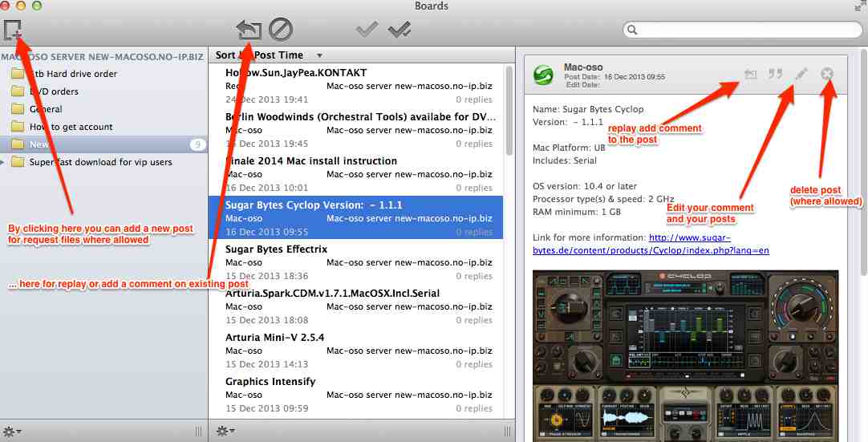Screen dimensions: 868x442
Task: Click the post list resize grip handle icon
Action: click(507, 432)
